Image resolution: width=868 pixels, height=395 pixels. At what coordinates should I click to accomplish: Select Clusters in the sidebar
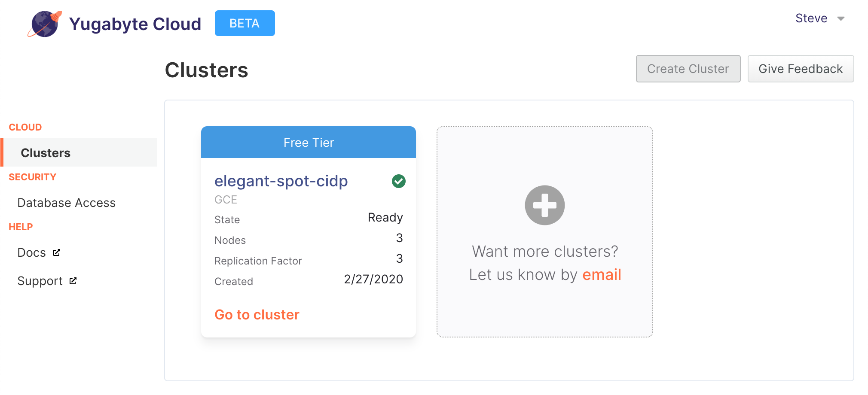point(79,152)
